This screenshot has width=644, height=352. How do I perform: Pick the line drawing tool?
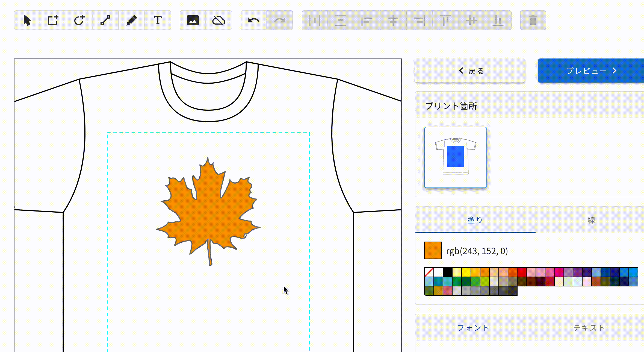pos(105,20)
